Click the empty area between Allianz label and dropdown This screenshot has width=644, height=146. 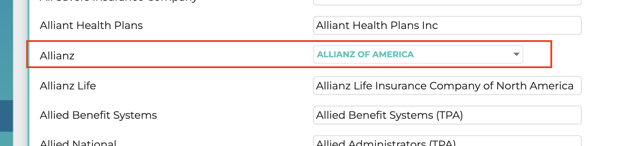[x=192, y=55]
